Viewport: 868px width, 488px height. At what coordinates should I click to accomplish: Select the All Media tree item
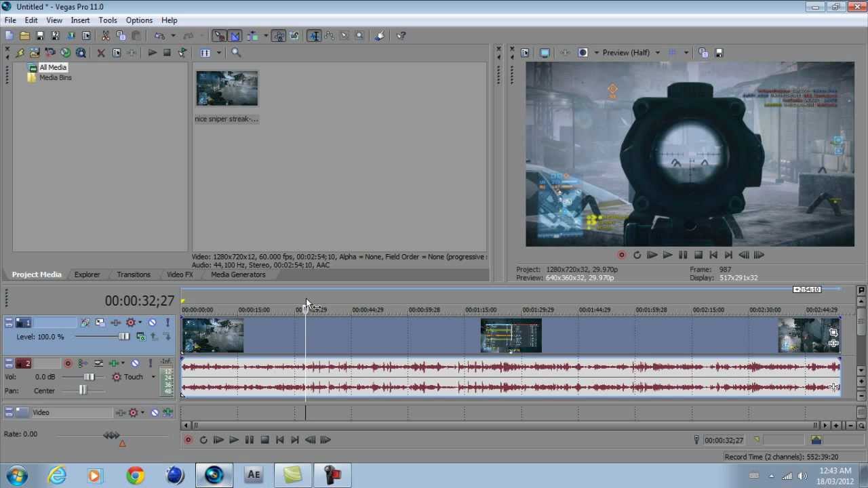53,67
